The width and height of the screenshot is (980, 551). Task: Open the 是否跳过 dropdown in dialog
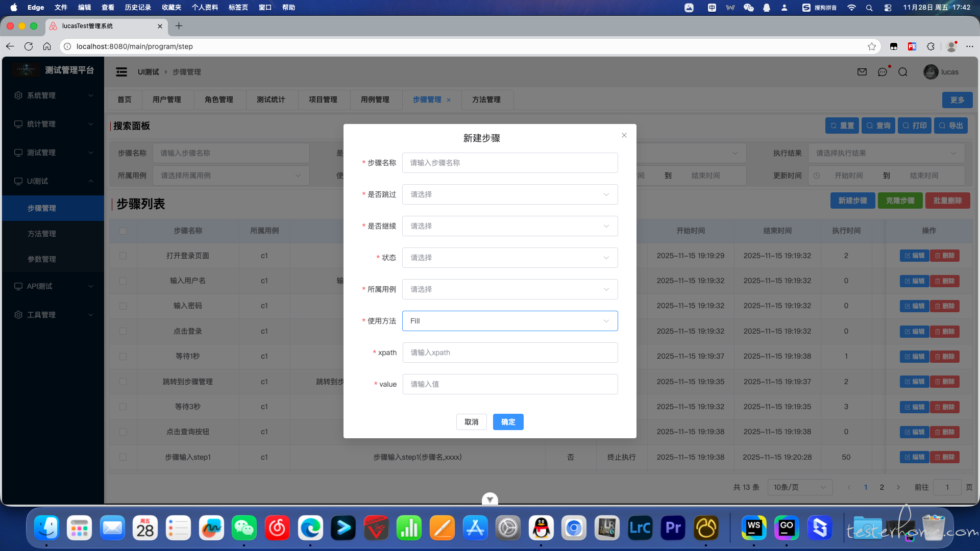point(509,194)
